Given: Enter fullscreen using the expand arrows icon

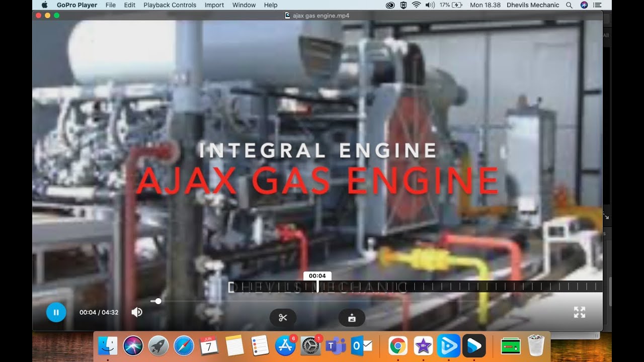Looking at the screenshot, I should (x=580, y=312).
